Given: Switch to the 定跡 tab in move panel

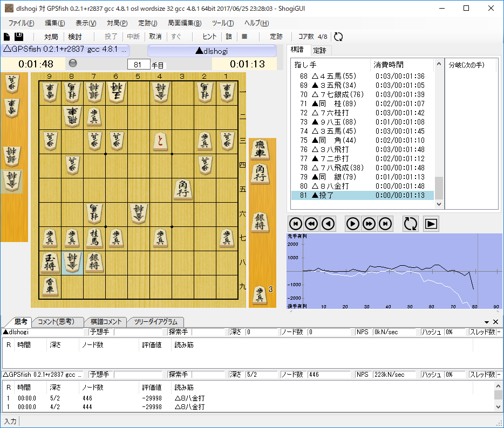Looking at the screenshot, I should [x=319, y=51].
